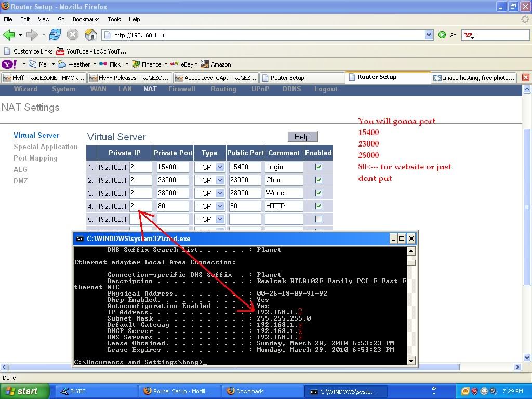Toggle Enabled checkbox for HTTP row
The width and height of the screenshot is (532, 399).
coord(318,206)
